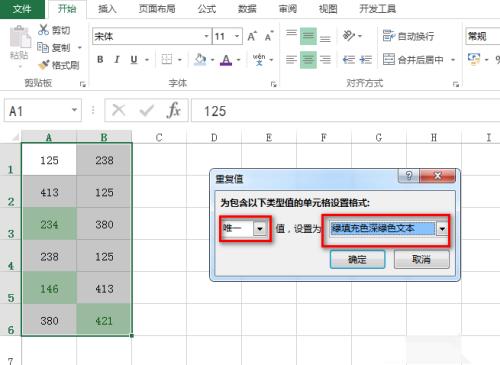The width and height of the screenshot is (500, 365).
Task: Select cell B6 containing 421
Action: (x=104, y=320)
